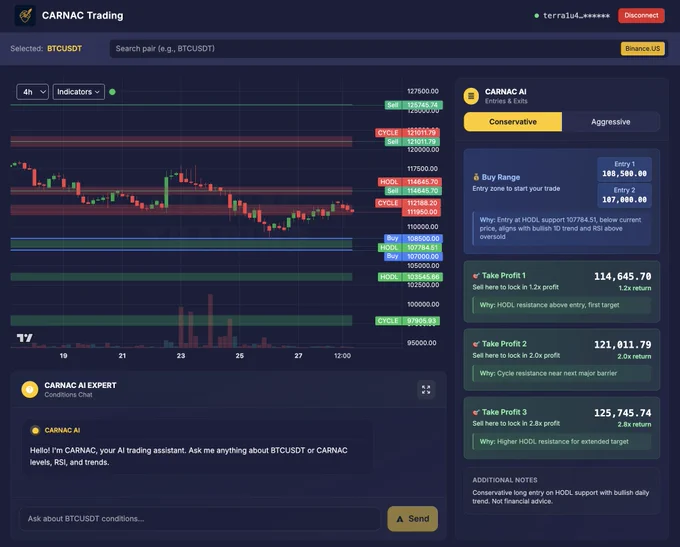Image resolution: width=680 pixels, height=547 pixels.
Task: Click the HODL 107784.51 chart label
Action: (x=410, y=248)
